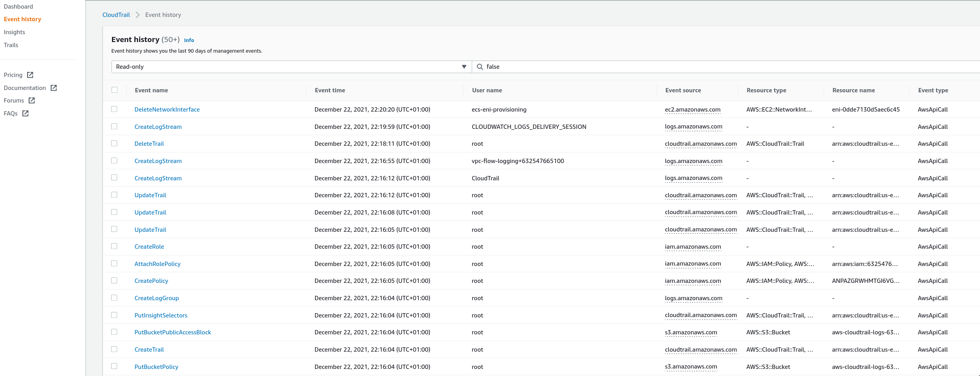
Task: Open the PutInsightSelectors event
Action: pos(161,315)
